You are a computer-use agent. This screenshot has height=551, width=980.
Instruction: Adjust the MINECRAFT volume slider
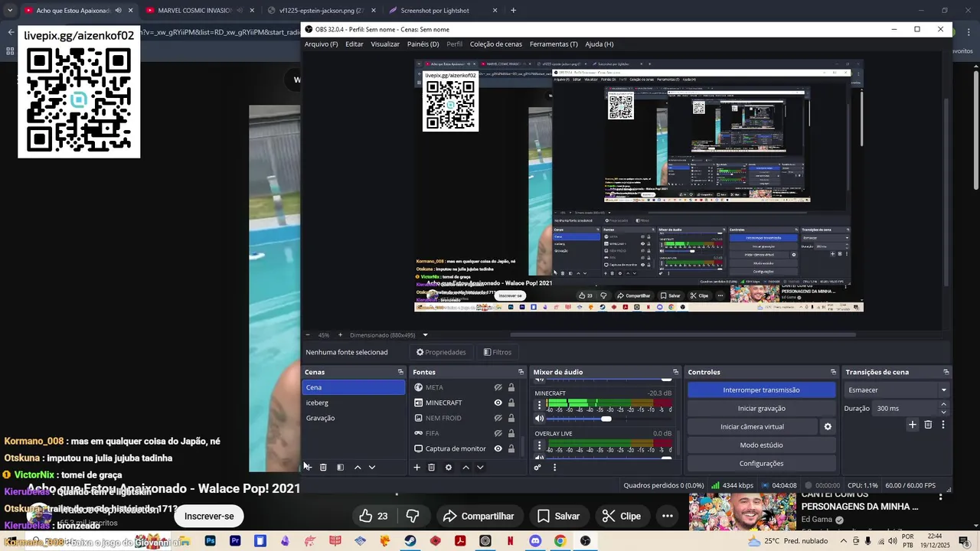606,419
